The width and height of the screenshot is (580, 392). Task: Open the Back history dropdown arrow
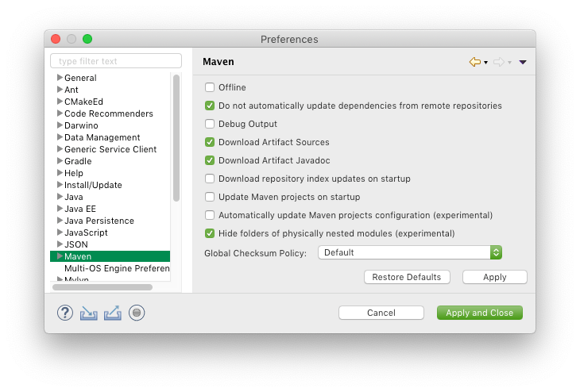click(485, 63)
